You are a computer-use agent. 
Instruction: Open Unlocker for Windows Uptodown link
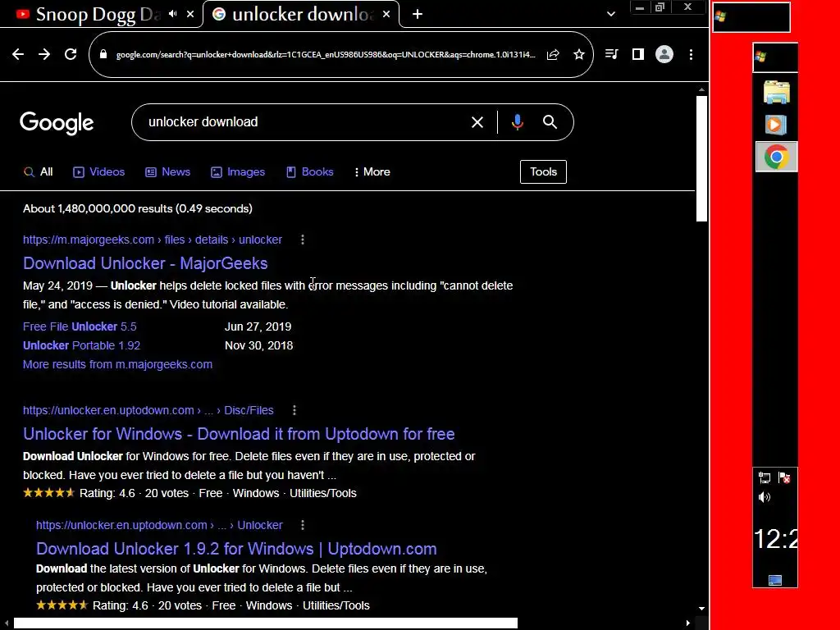click(239, 434)
